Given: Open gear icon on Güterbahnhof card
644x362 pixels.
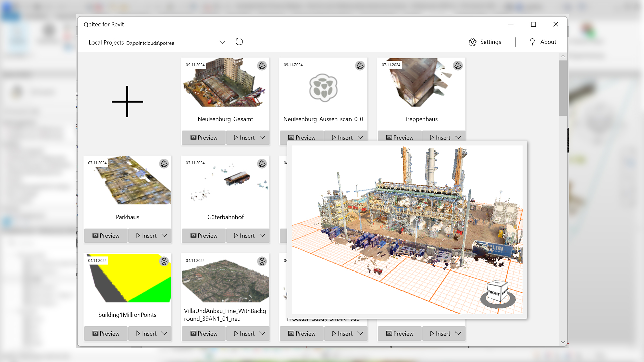Looking at the screenshot, I should tap(262, 164).
